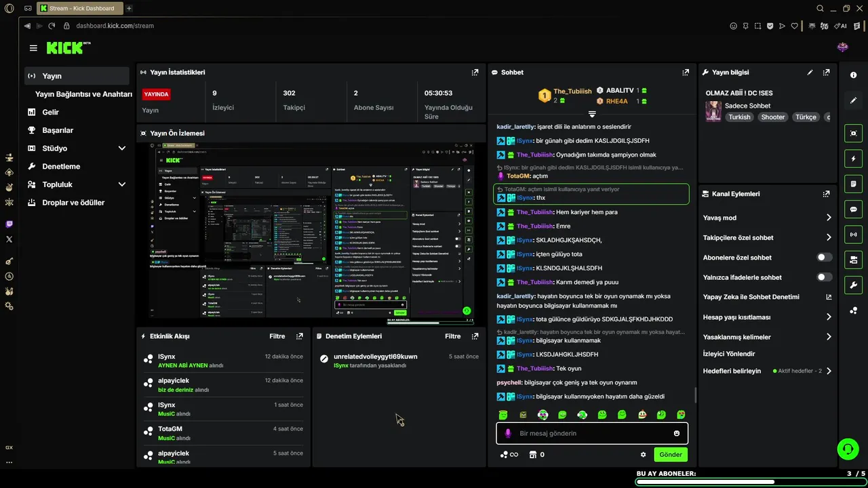Click username unrelatedvolleygytl69kuwn in moderation list
This screenshot has width=868, height=488.
pos(375,357)
